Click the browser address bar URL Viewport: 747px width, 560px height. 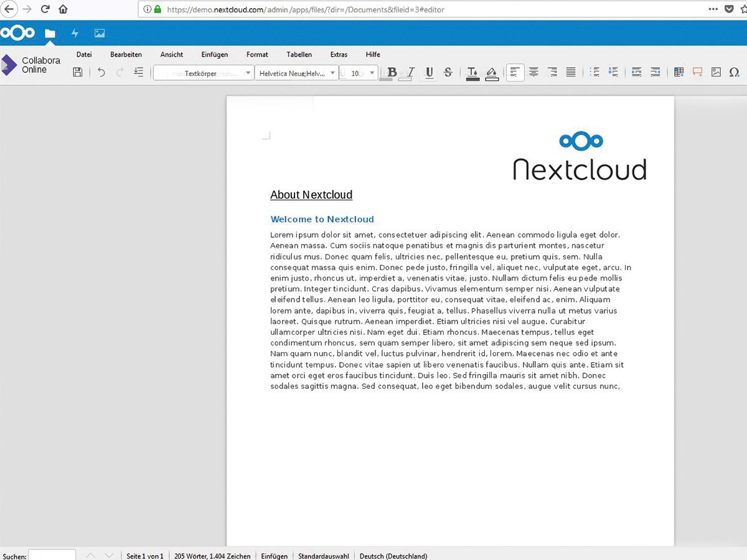coord(306,9)
